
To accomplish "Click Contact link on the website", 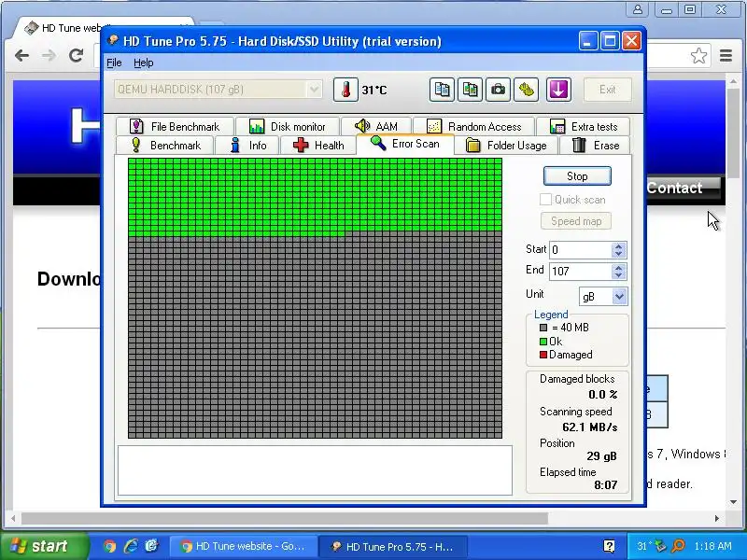I will coord(674,189).
